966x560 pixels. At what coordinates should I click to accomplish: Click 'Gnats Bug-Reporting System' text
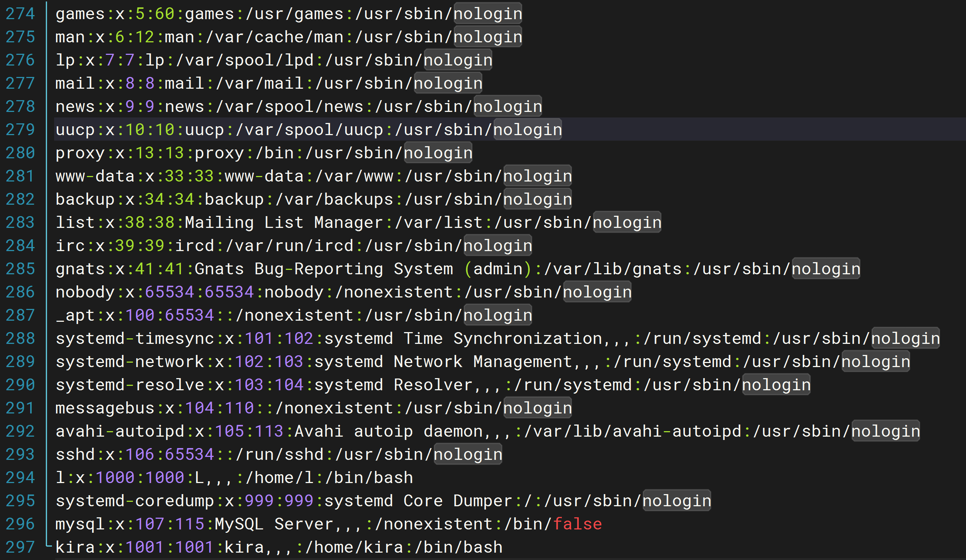324,269
